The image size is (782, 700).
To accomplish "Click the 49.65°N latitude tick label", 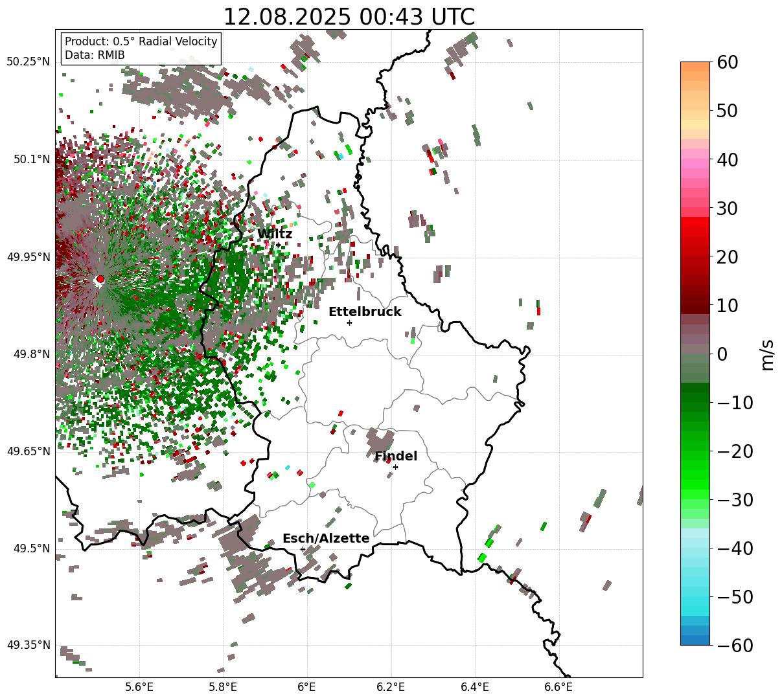I will coord(28,451).
